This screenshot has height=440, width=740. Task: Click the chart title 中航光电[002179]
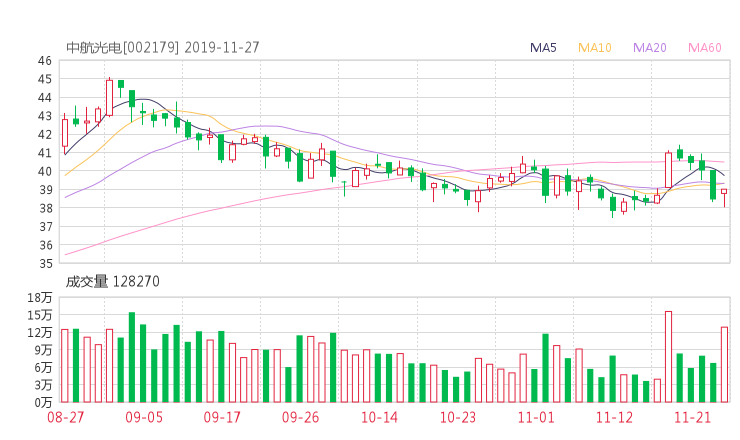click(123, 48)
